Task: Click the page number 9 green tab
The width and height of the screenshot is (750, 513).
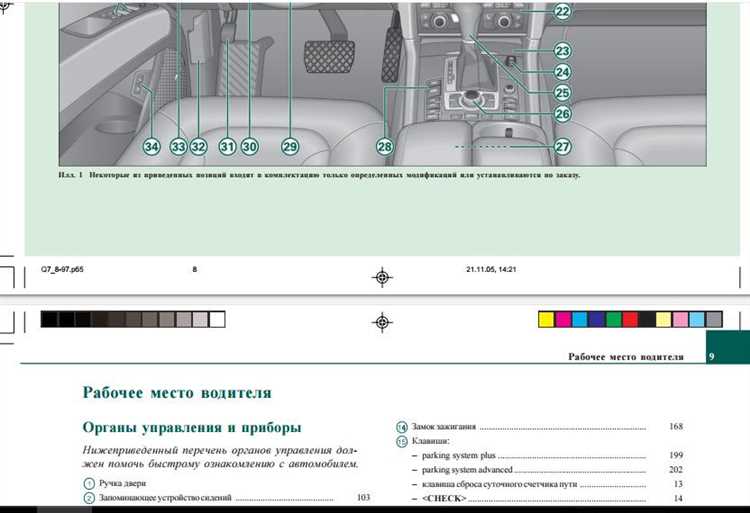Action: 710,356
